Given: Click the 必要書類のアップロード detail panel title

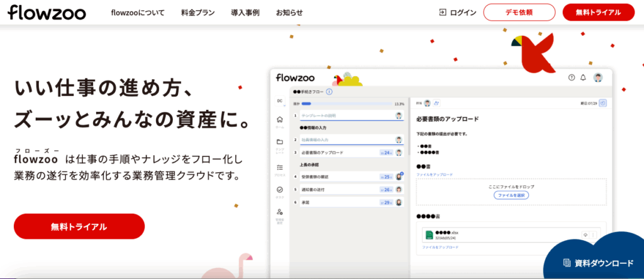Looking at the screenshot, I should point(447,119).
